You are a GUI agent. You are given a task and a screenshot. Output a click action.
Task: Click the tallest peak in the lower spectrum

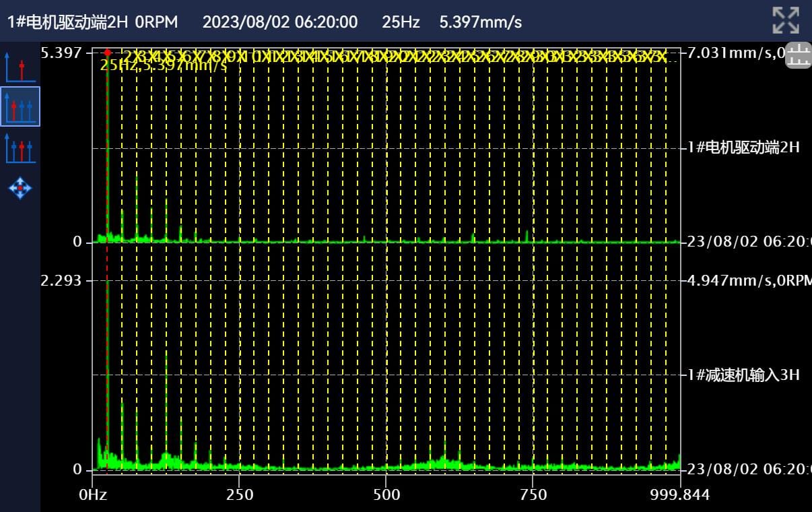click(x=107, y=290)
